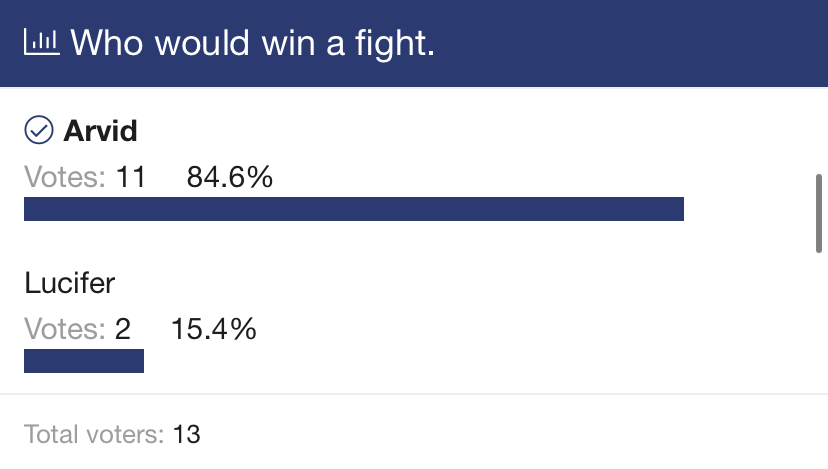Click the checkmark circle next to Arvid
The image size is (828, 469).
click(39, 130)
